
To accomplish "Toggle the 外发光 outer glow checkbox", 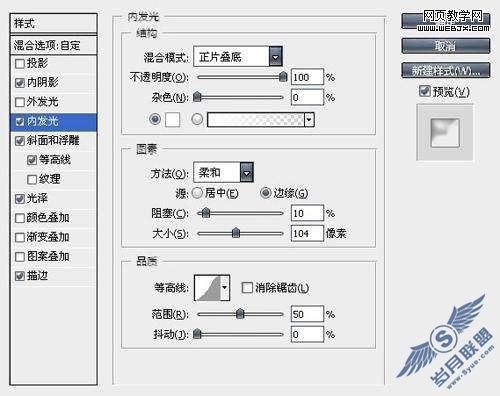I will [20, 102].
